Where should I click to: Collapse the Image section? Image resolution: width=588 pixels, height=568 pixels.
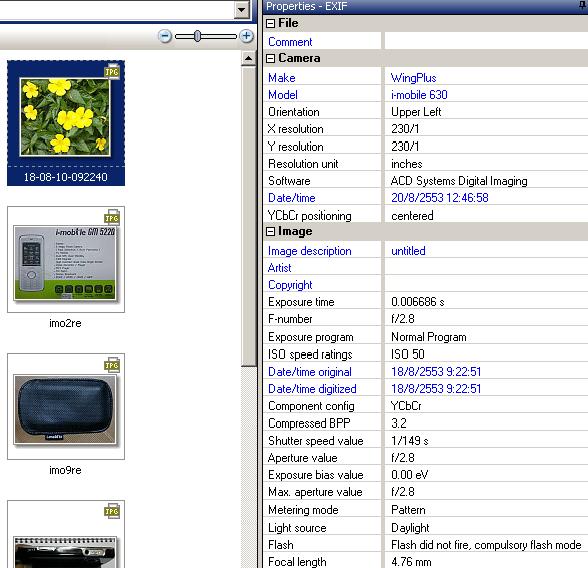pos(270,232)
